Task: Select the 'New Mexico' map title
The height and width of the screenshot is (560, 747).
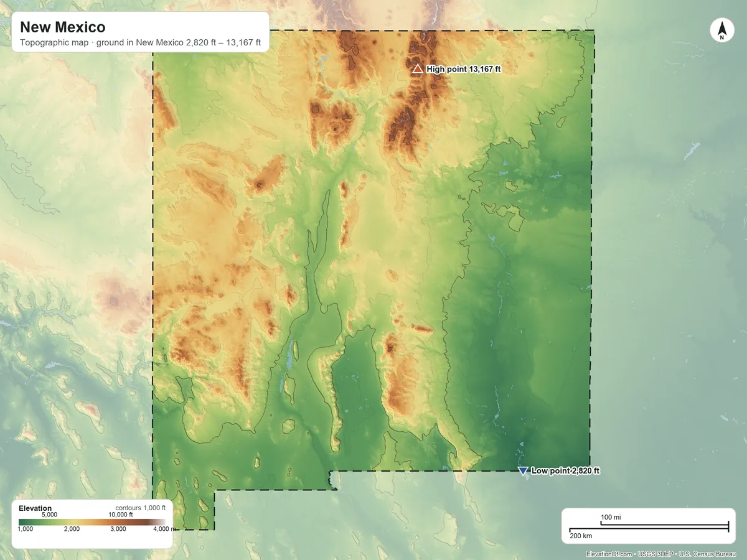Action: (x=63, y=27)
